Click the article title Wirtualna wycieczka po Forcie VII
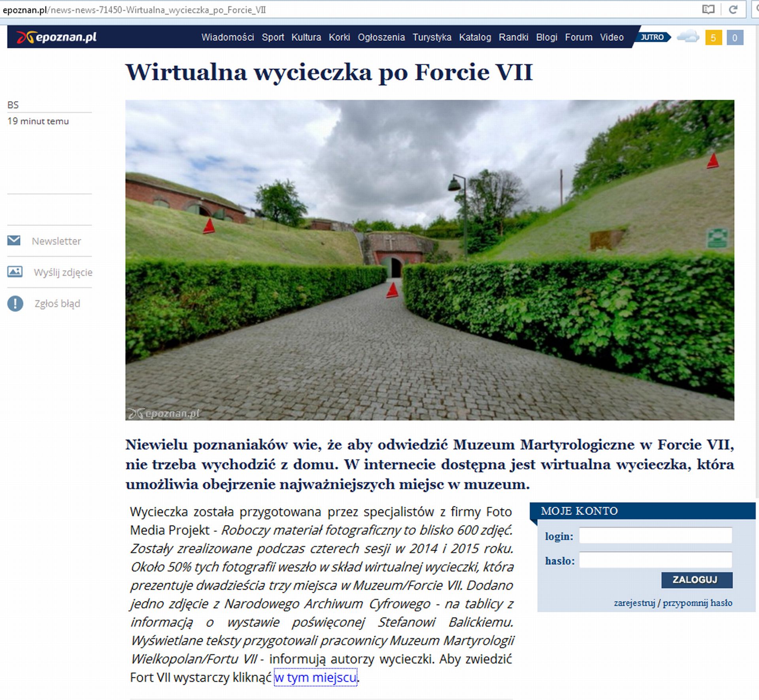Screen dimensions: 759x700 pyautogui.click(x=329, y=72)
